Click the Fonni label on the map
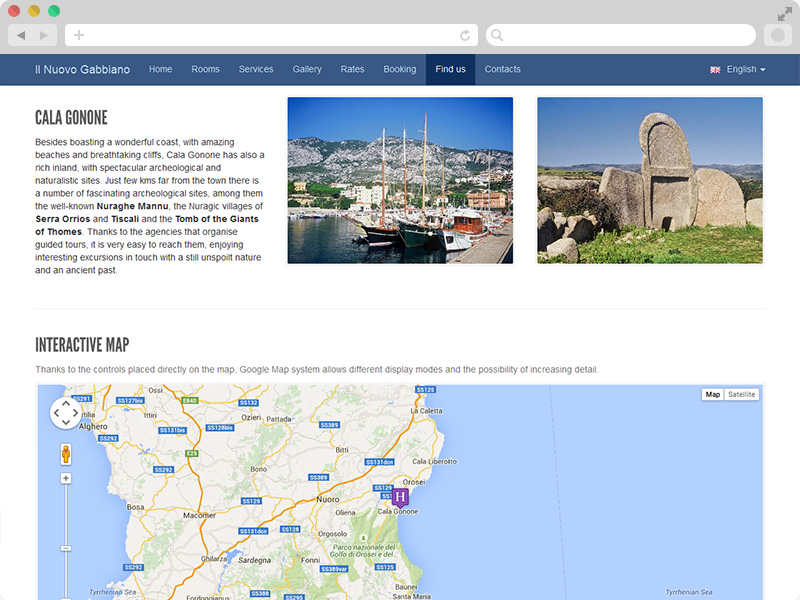Image resolution: width=800 pixels, height=600 pixels. (310, 560)
